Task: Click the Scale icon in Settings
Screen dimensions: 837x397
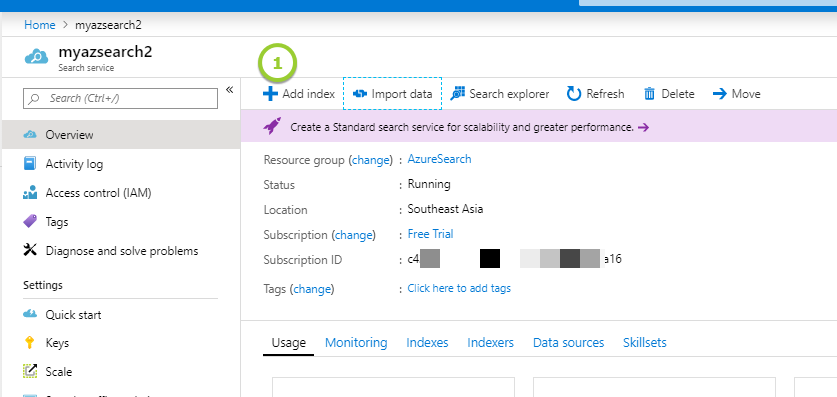Action: click(30, 371)
